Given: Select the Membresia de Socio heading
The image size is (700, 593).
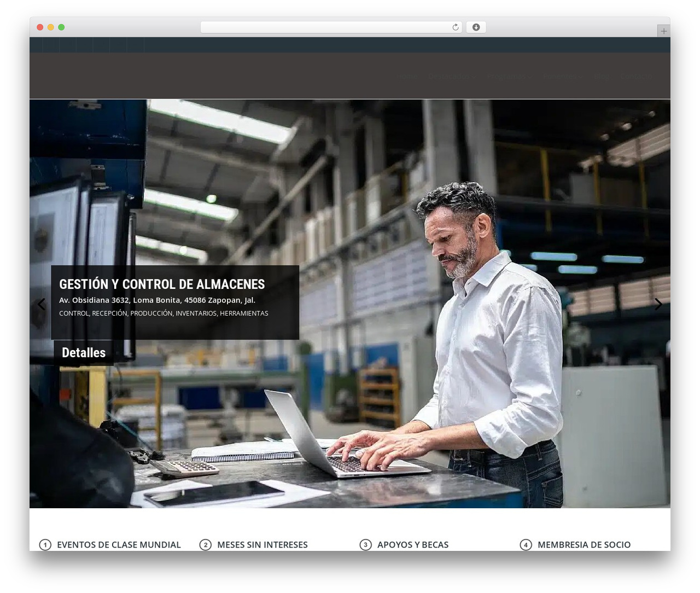Looking at the screenshot, I should click(x=584, y=545).
